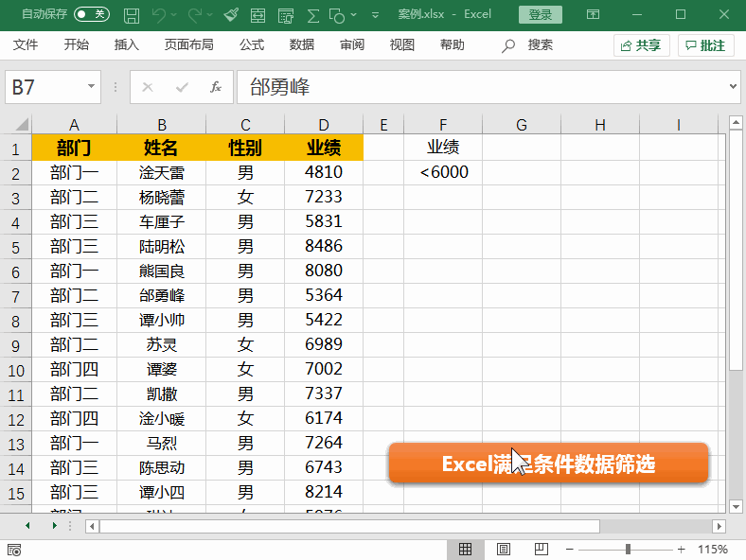
Task: Click the insert function fx icon
Action: pyautogui.click(x=216, y=87)
